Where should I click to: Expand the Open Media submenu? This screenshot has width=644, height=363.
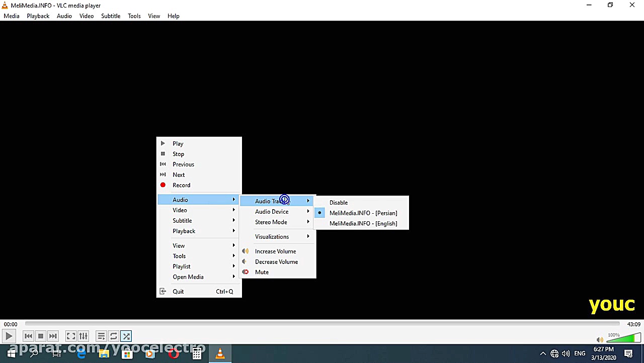(x=199, y=277)
